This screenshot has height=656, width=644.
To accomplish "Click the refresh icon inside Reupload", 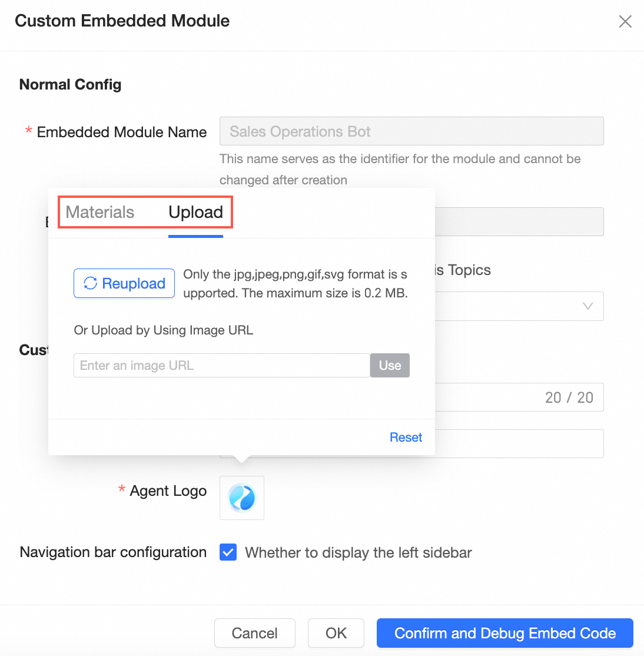I will (90, 283).
